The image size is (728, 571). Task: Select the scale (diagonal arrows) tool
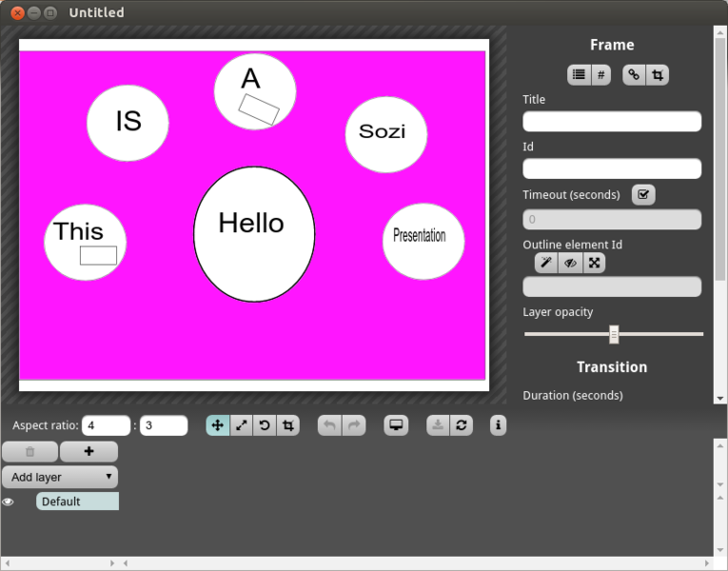coord(242,425)
